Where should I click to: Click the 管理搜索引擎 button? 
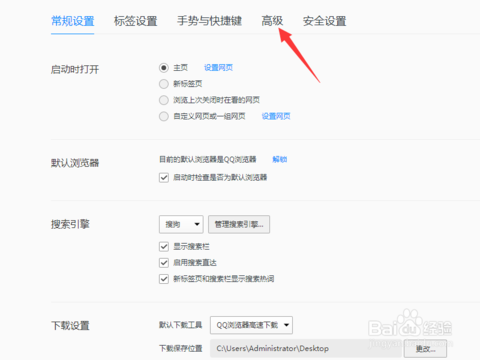coord(239,224)
